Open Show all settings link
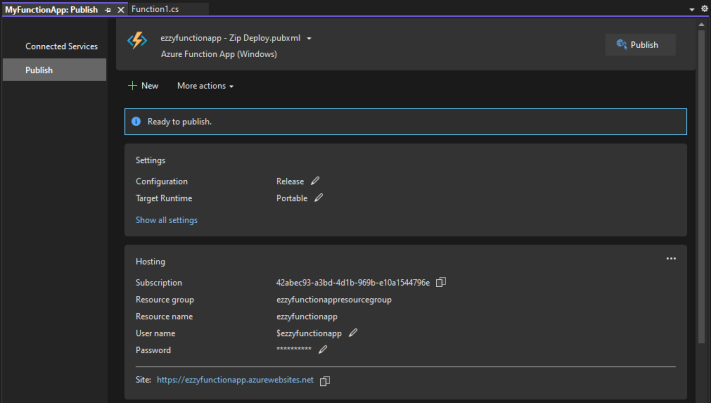 click(x=166, y=220)
